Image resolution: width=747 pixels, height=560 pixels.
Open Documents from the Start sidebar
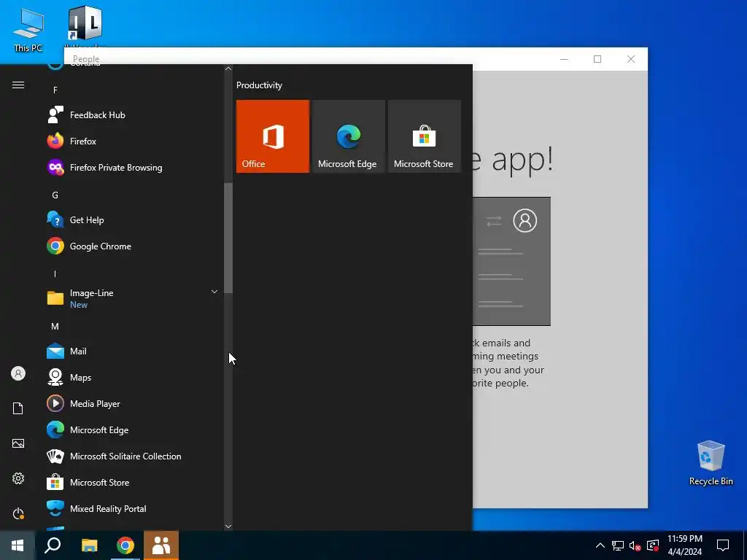point(18,408)
